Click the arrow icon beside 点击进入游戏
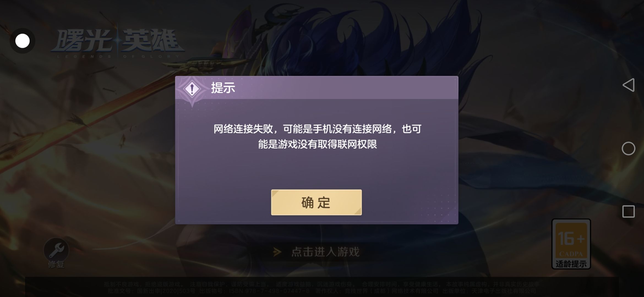The image size is (644, 297). (277, 252)
